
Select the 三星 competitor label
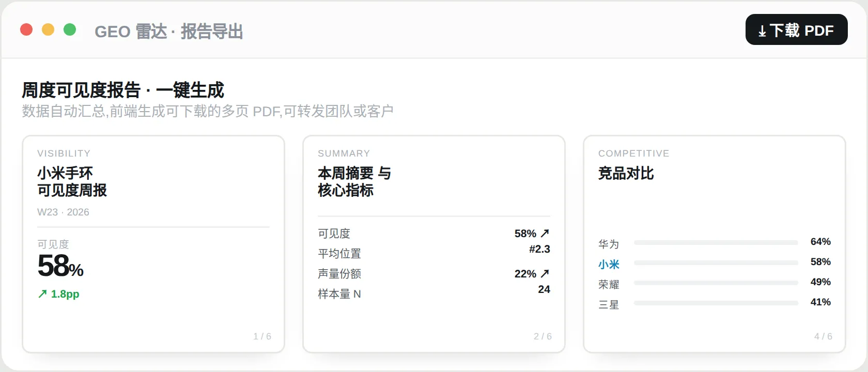(609, 305)
